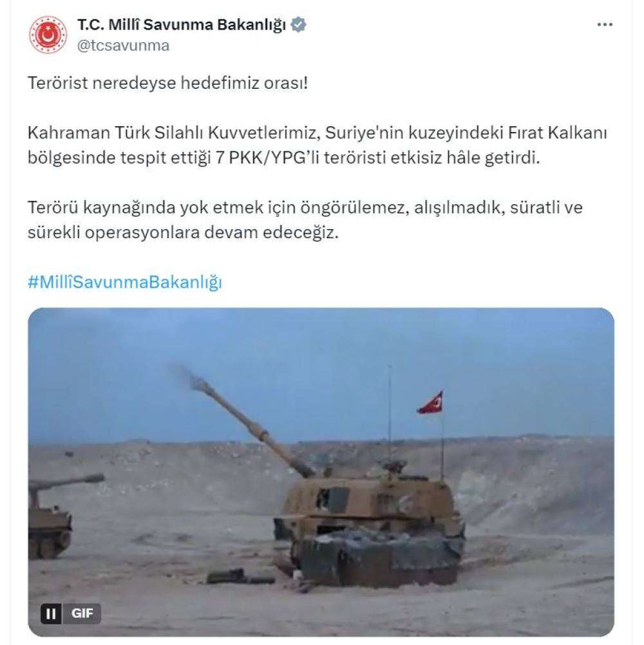The height and width of the screenshot is (645, 644).
Task: Open the #MillîSavunmaBakanlığı hashtag link
Action: coord(125,282)
